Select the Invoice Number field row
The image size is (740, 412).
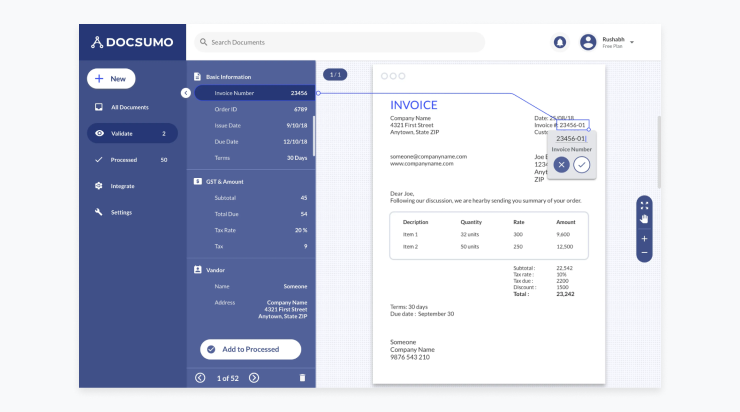click(255, 93)
